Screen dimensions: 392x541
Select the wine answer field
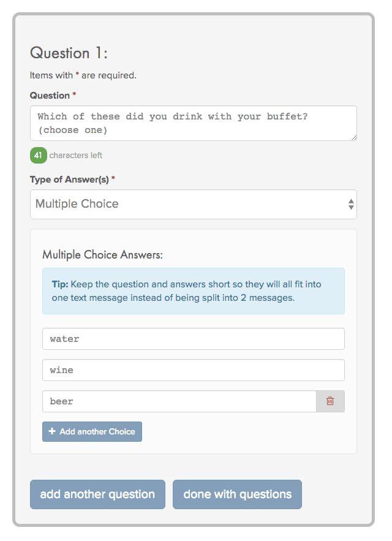[x=193, y=370]
